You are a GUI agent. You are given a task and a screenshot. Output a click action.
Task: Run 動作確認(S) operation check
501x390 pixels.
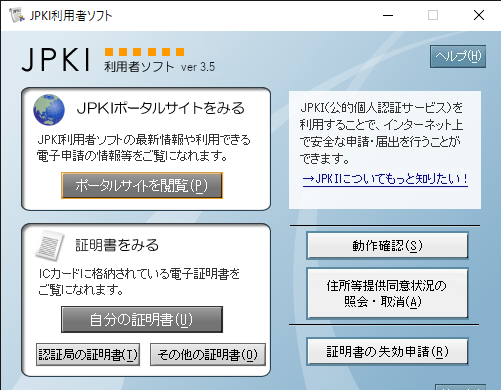tap(387, 246)
